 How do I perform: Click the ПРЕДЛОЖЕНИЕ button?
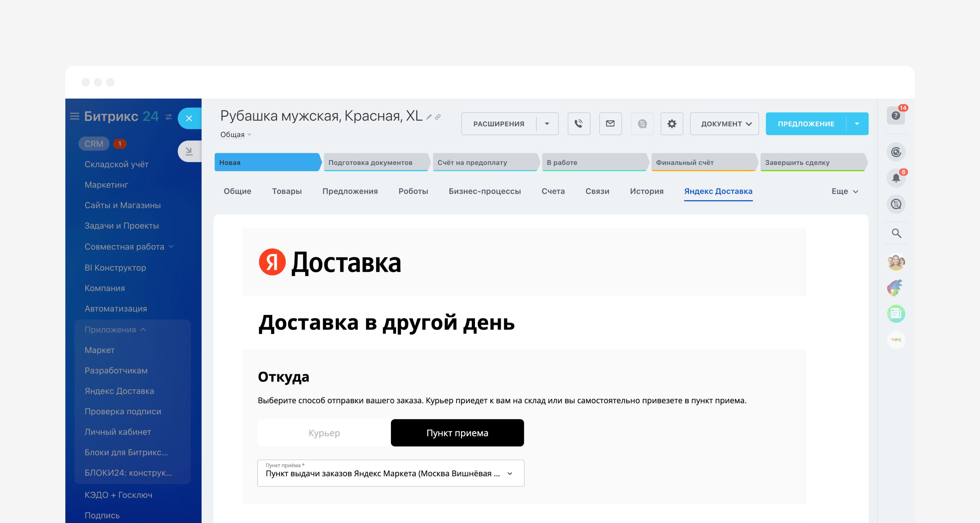[806, 124]
